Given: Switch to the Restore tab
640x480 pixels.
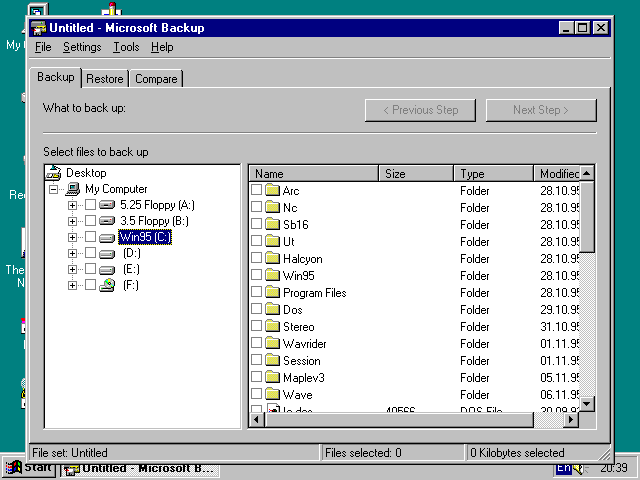Looking at the screenshot, I should coord(105,79).
